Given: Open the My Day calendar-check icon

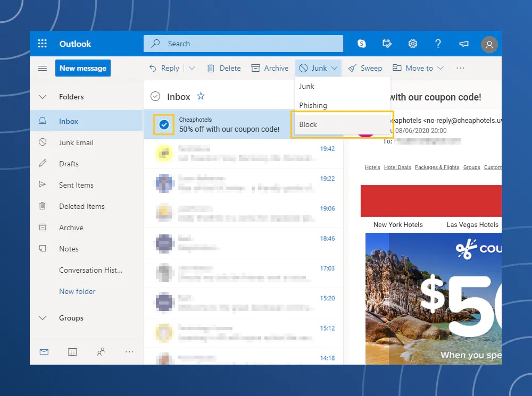Looking at the screenshot, I should click(x=387, y=44).
